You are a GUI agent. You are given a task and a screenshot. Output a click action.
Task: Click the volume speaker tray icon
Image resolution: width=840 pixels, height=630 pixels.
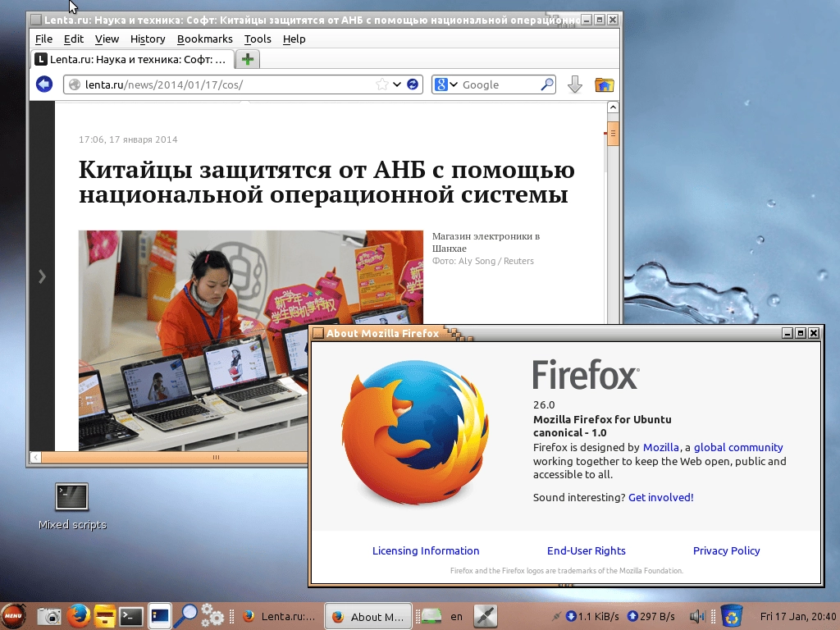pyautogui.click(x=697, y=617)
